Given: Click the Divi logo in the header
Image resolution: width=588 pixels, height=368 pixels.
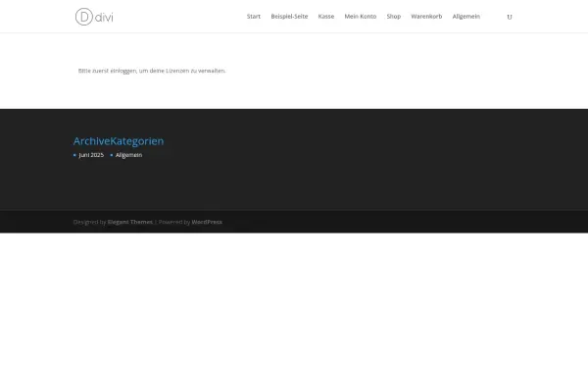Looking at the screenshot, I should 94,17.
